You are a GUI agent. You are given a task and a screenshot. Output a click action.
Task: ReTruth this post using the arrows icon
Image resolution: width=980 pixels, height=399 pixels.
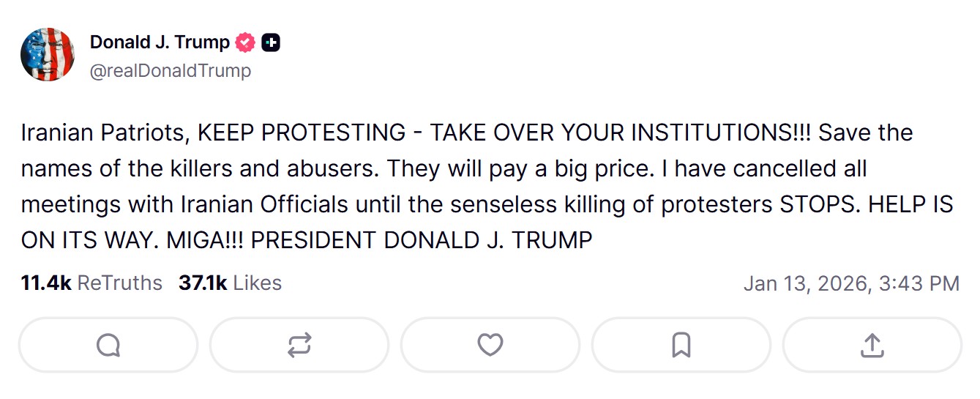tap(299, 345)
